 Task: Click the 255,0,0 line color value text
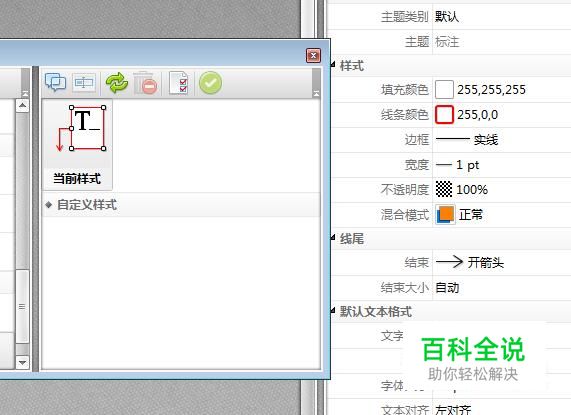tap(477, 115)
